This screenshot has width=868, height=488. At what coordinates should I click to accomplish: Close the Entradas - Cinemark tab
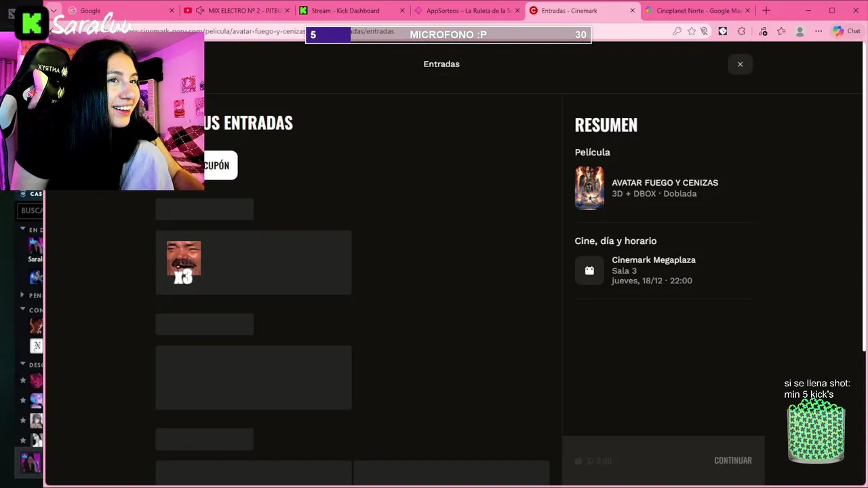click(633, 11)
